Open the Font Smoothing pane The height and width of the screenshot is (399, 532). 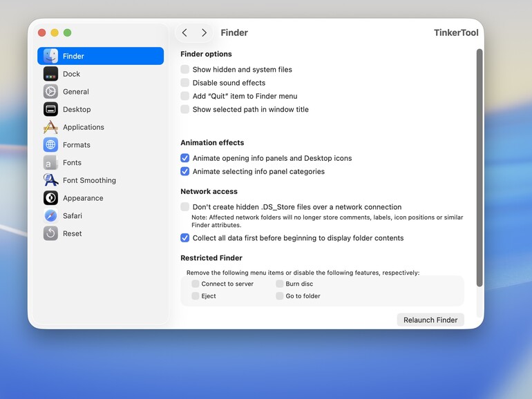(x=100, y=180)
